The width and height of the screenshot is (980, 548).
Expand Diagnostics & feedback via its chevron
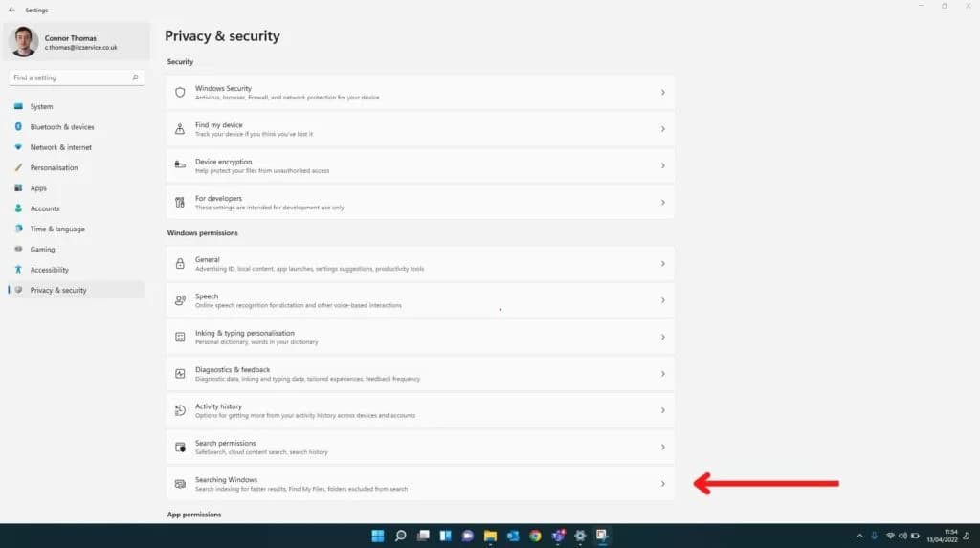point(662,374)
